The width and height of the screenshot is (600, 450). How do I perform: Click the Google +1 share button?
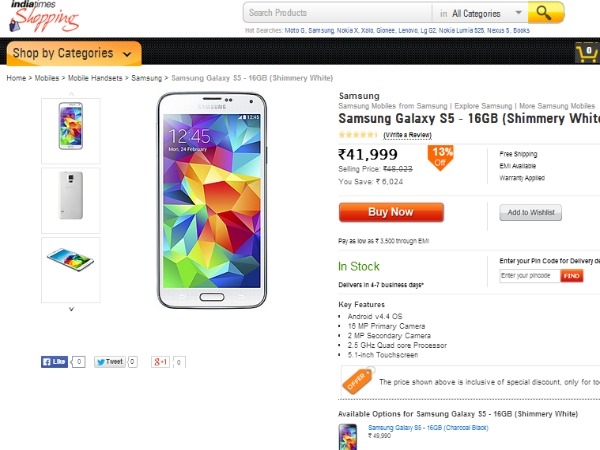(160, 362)
